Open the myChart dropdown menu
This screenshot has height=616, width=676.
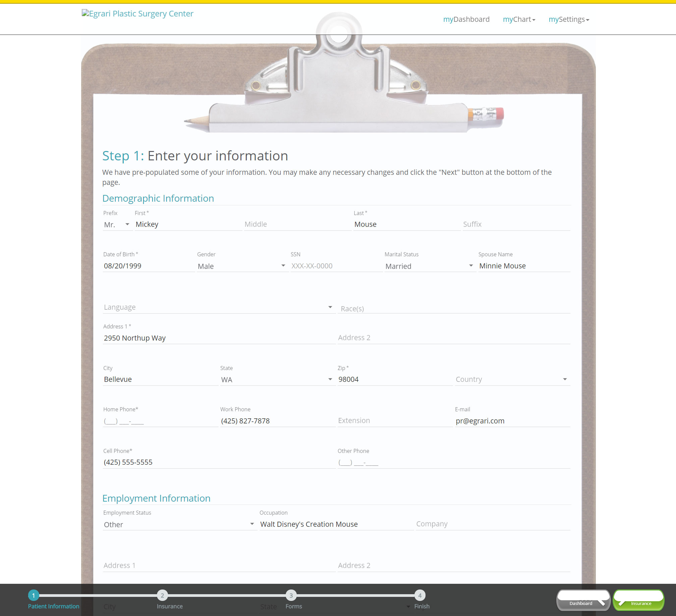pos(519,19)
